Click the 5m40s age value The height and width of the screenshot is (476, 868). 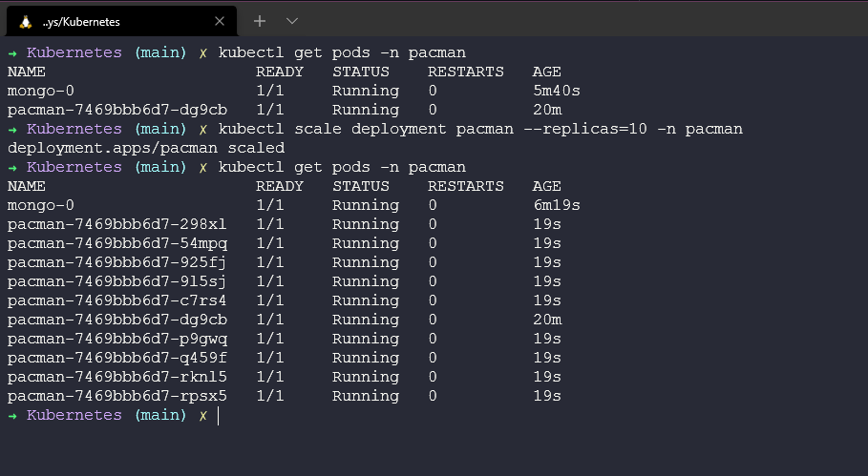pos(557,91)
